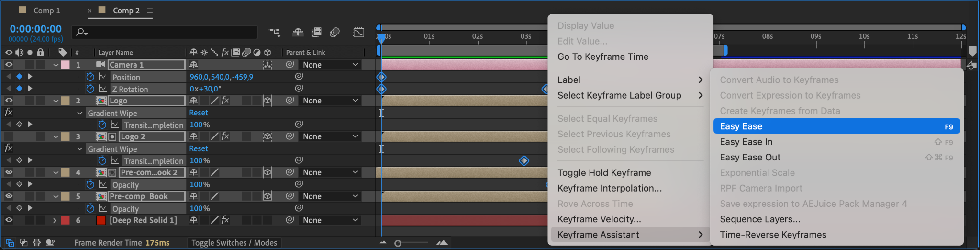Select Toggle Hold Keyframe in the context menu
Screen dimensions: 980x250
tap(604, 173)
